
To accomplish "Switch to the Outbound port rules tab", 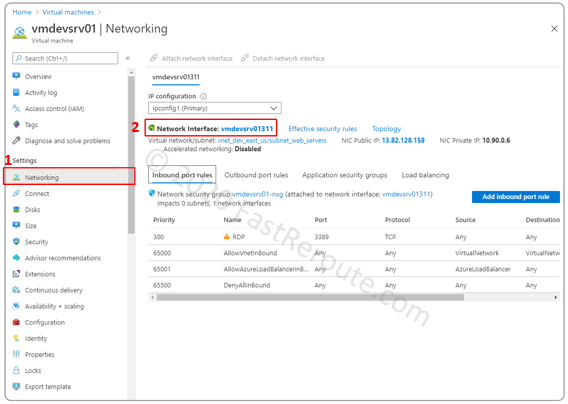I will click(256, 175).
